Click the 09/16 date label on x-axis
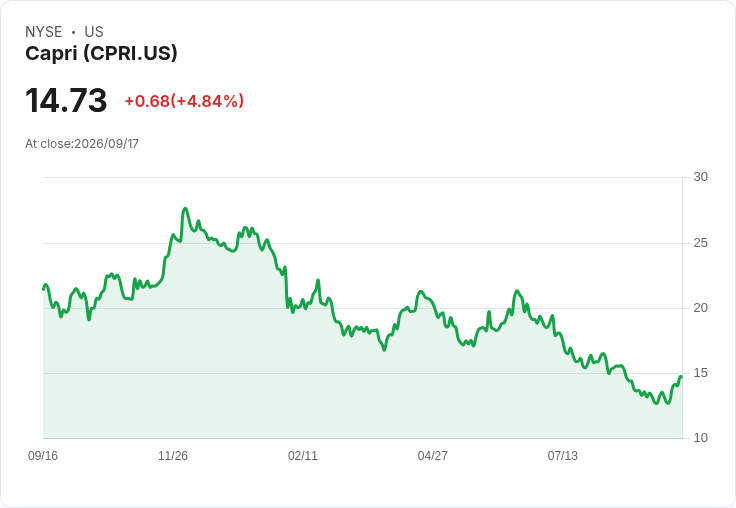This screenshot has height=508, width=736. (x=43, y=455)
